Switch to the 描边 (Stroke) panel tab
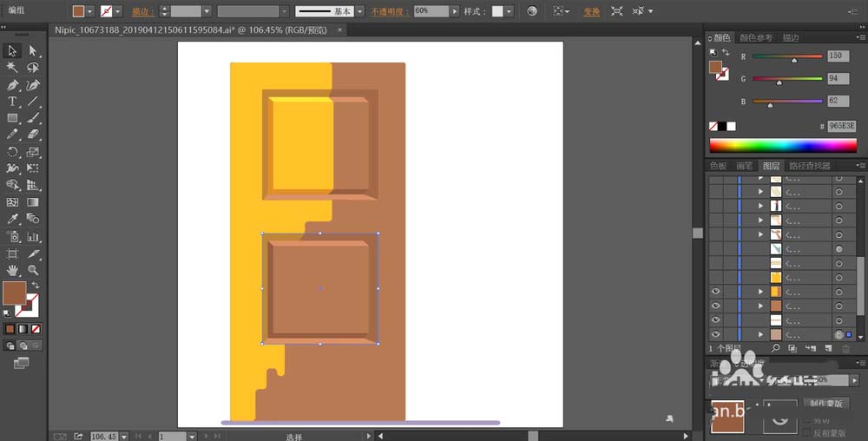 point(791,37)
